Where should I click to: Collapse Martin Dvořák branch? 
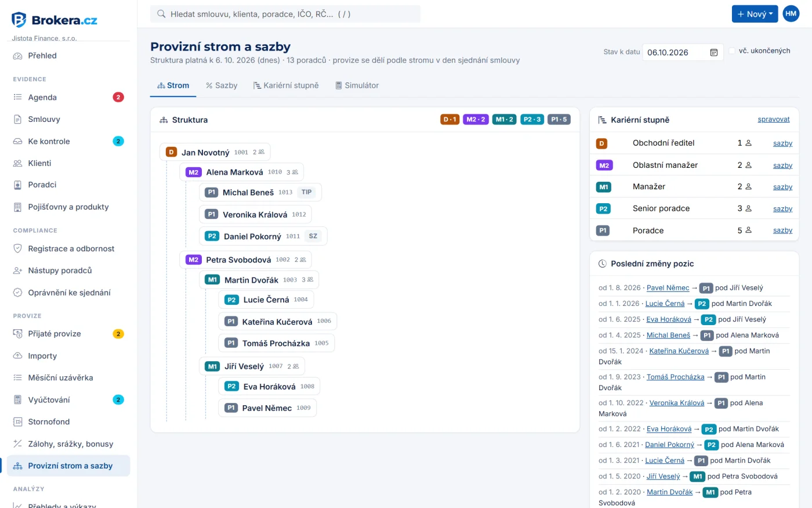[x=259, y=280]
